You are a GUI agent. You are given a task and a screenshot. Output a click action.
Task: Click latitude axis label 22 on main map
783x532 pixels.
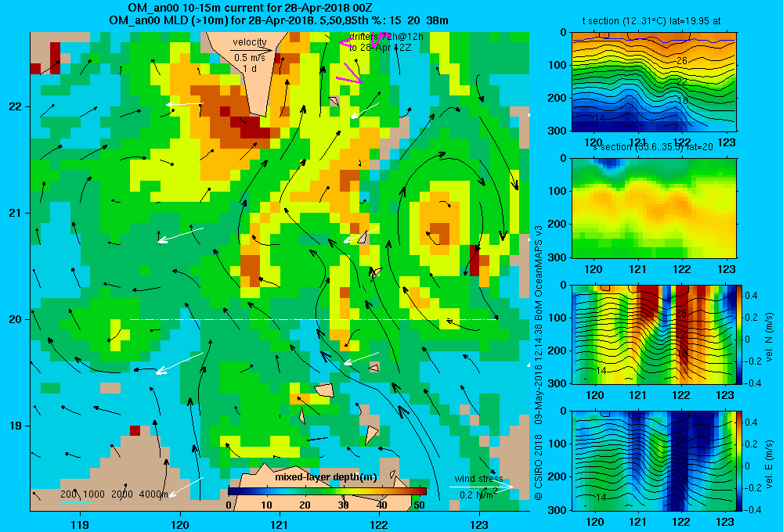15,106
